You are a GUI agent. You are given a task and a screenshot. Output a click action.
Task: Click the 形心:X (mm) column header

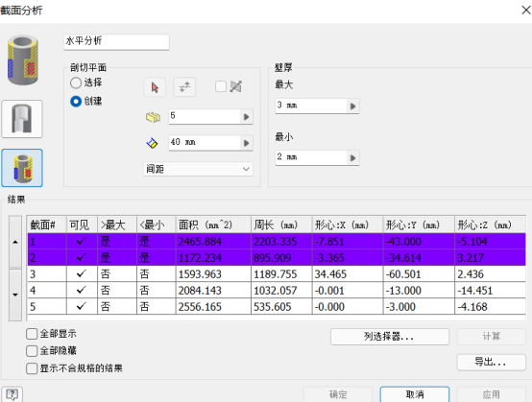coord(348,225)
